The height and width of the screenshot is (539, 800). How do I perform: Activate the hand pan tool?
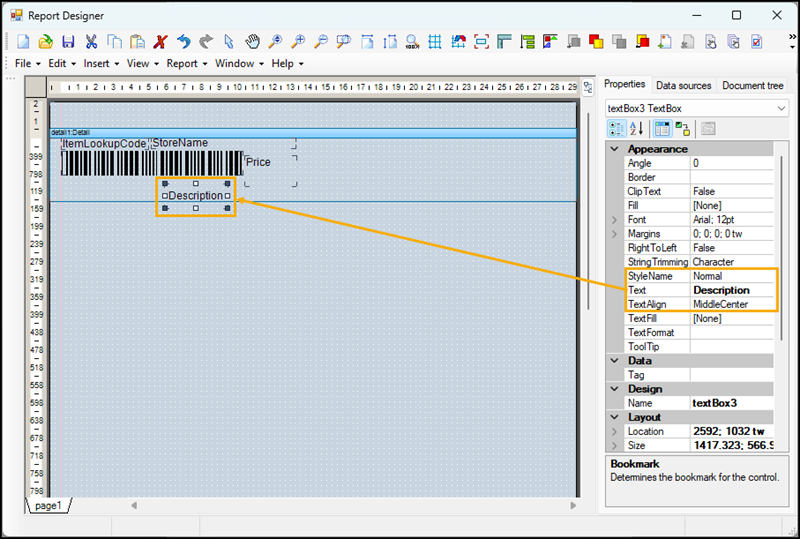tap(252, 41)
